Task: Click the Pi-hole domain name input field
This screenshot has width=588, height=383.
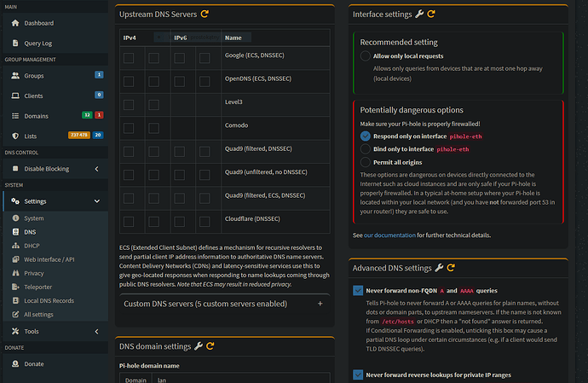Action: 241,380
